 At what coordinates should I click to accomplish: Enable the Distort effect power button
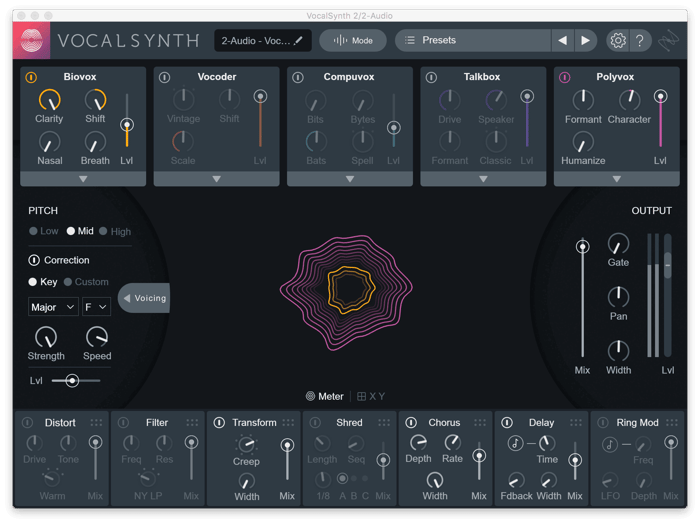click(x=27, y=423)
